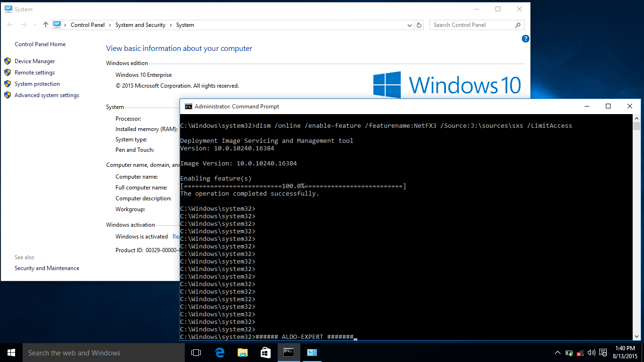Click the Image Version 10.0.10240.16384 line
644x362 pixels.
(x=239, y=164)
